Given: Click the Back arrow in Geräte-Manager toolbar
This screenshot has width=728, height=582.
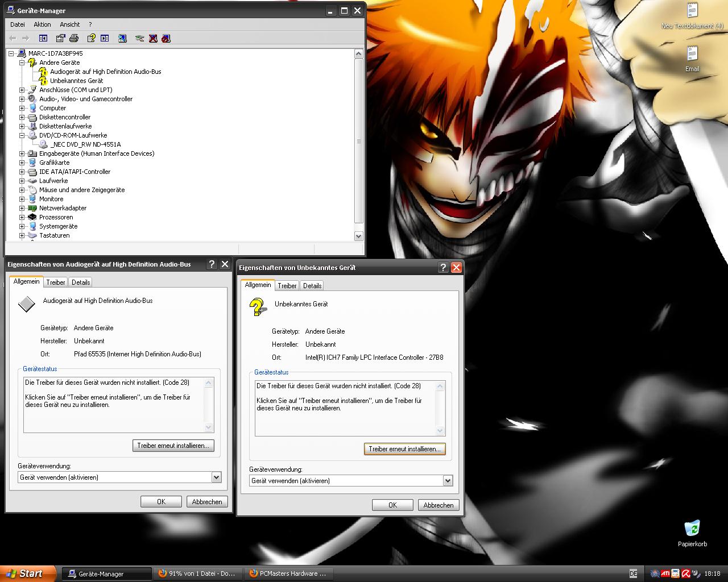Looking at the screenshot, I should (13, 38).
